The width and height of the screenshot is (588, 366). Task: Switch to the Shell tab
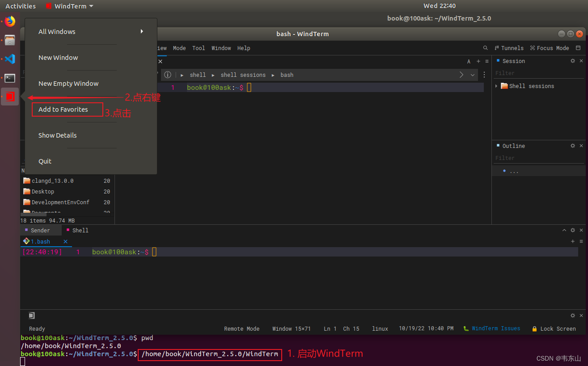[x=77, y=230]
